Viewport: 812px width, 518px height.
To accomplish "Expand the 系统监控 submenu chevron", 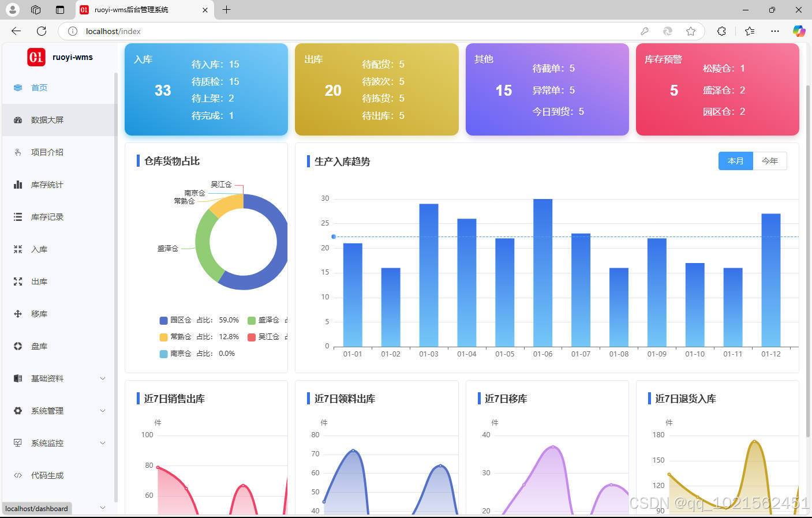I will click(x=103, y=443).
